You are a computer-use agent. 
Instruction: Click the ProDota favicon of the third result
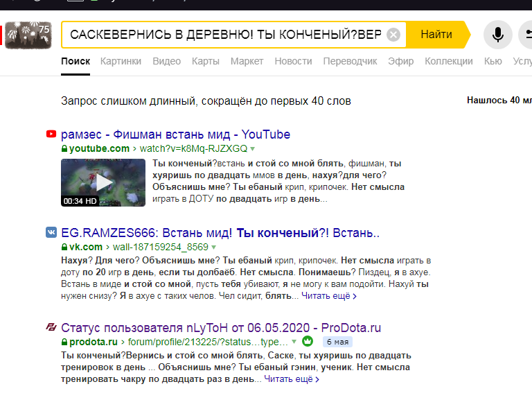[x=51, y=327]
